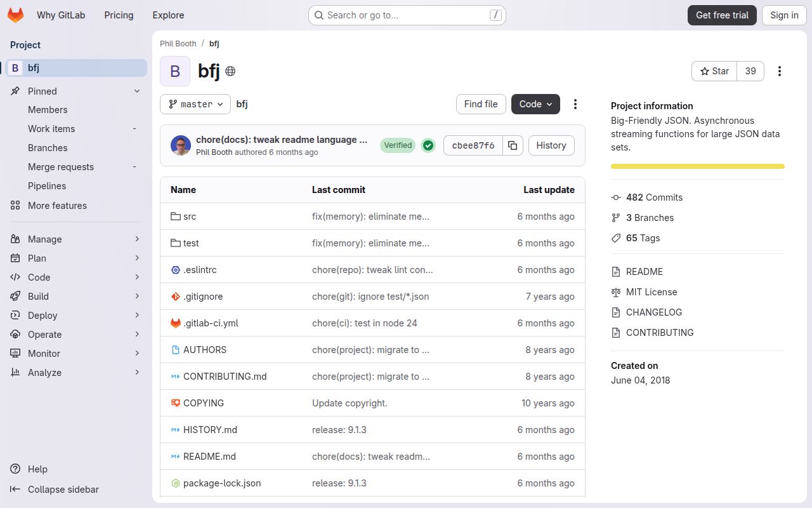
Task: Click the .gitlab-ci.yml fox icon
Action: pos(176,323)
